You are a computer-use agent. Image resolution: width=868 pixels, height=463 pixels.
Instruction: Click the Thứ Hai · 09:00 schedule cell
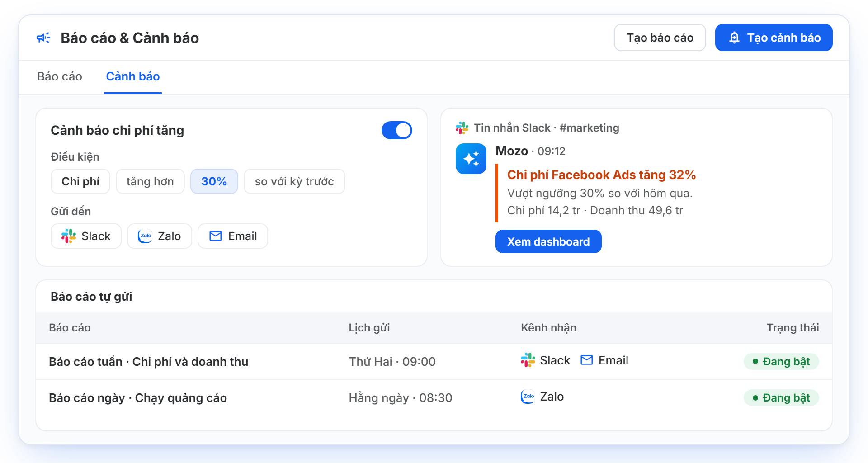pos(392,362)
